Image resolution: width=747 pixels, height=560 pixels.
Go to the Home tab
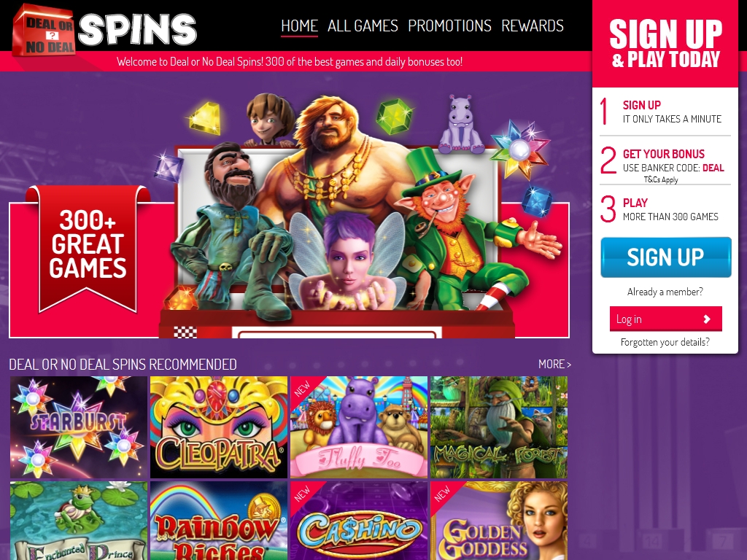coord(299,26)
